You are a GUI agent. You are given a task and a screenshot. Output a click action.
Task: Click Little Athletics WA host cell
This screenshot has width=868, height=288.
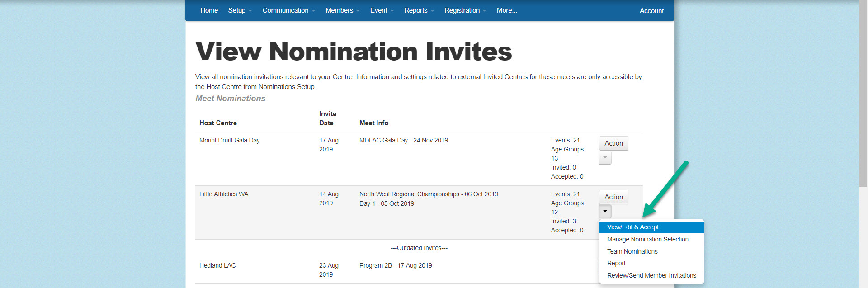coord(224,194)
